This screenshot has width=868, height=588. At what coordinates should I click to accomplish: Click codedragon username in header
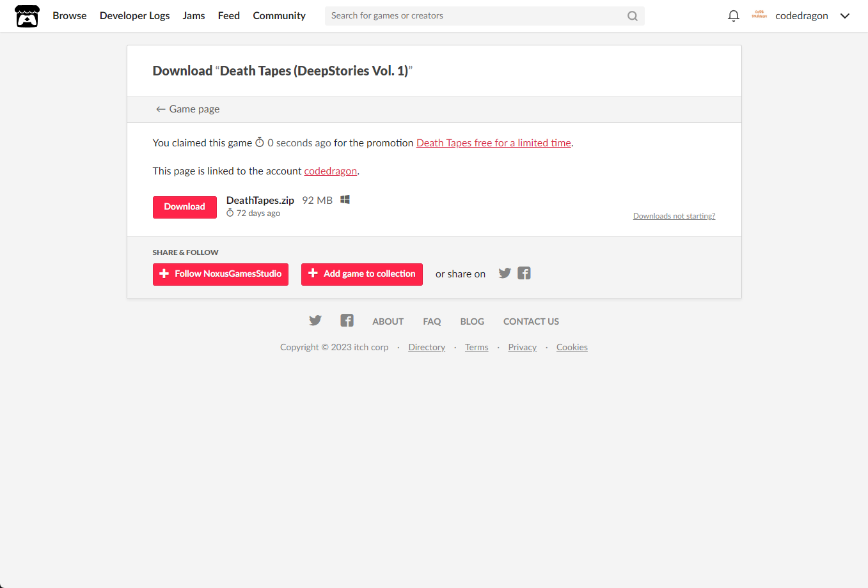[801, 16]
